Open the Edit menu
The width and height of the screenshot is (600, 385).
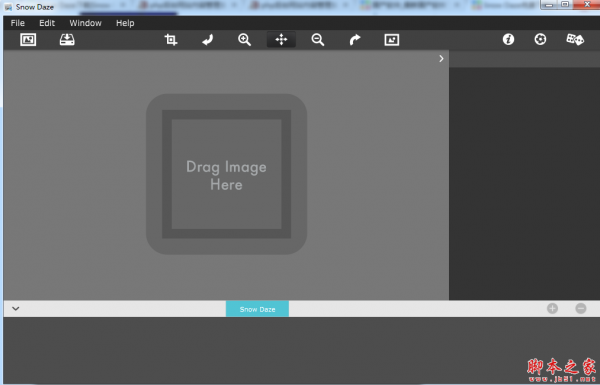[47, 23]
